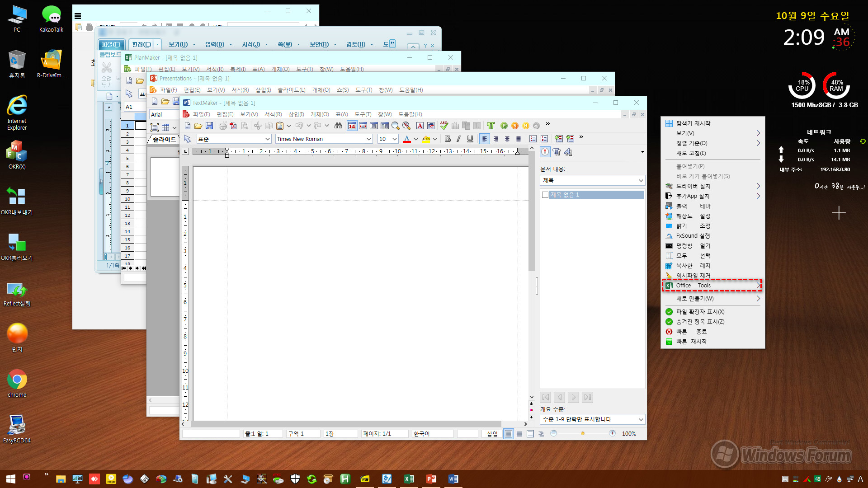Click the Print icon in TextMaker toolbar
The height and width of the screenshot is (488, 868).
click(222, 126)
